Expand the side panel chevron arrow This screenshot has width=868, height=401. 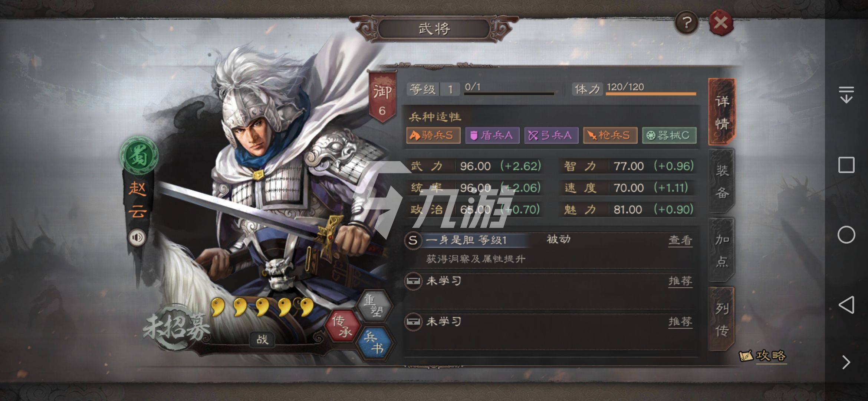pyautogui.click(x=846, y=362)
